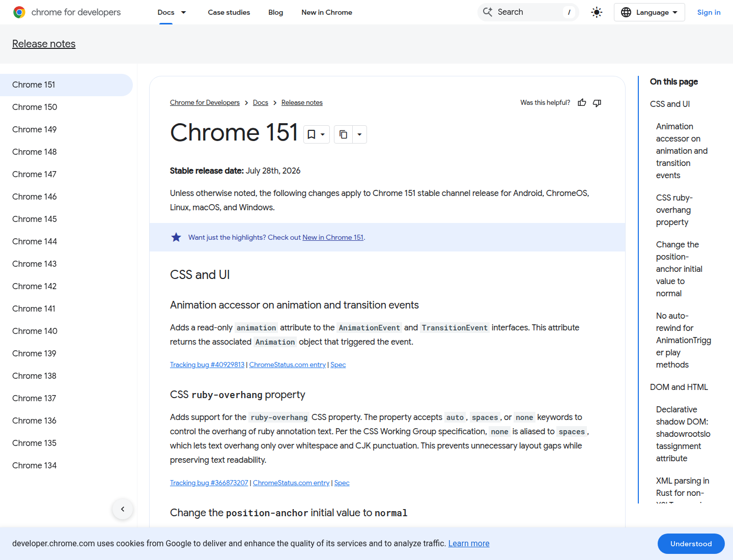Open the Language dropdown
The image size is (733, 560).
[649, 12]
